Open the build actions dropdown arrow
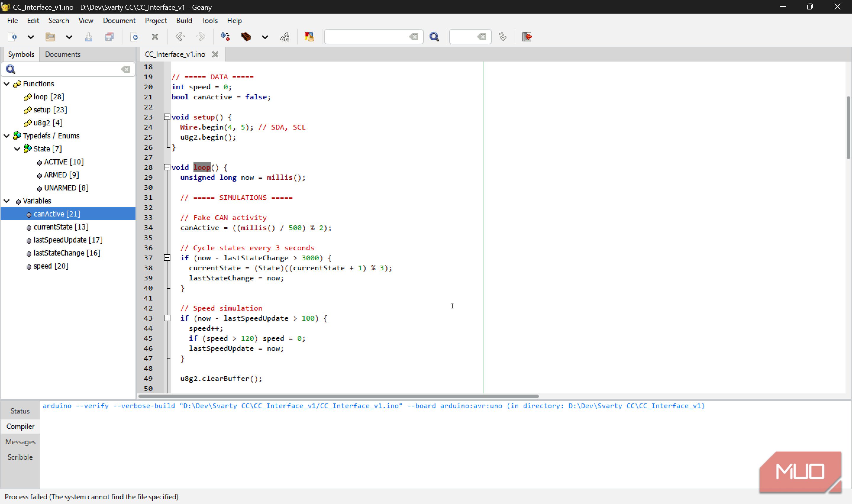This screenshot has width=852, height=504. pos(265,37)
